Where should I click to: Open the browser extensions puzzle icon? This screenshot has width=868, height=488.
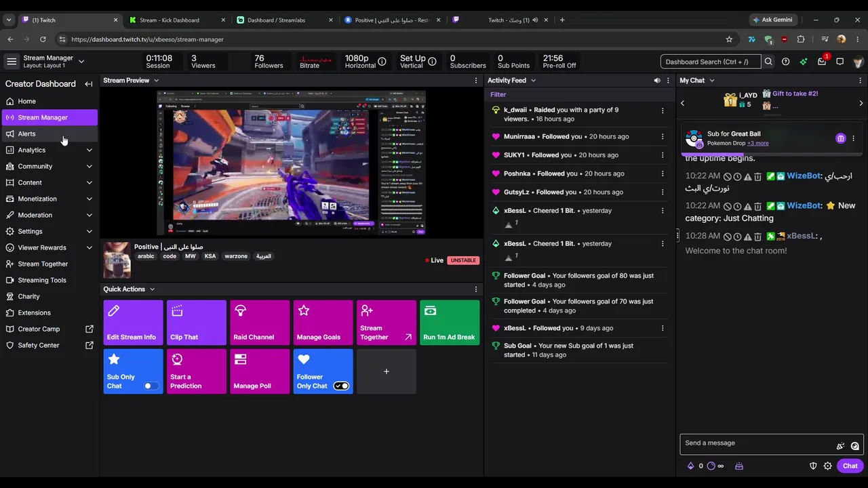click(801, 39)
